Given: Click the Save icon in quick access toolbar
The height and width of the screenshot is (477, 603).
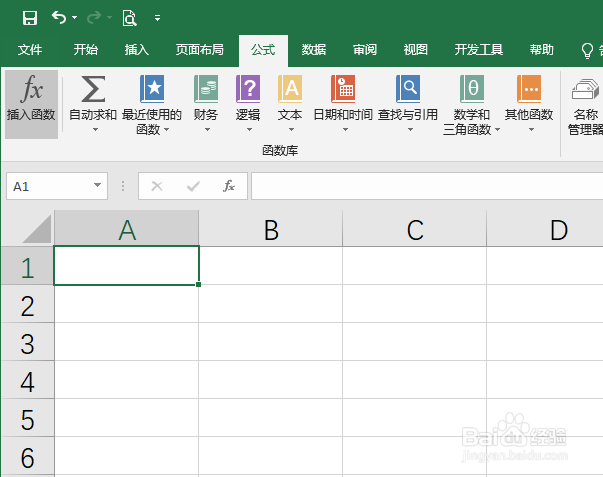Looking at the screenshot, I should coord(30,18).
